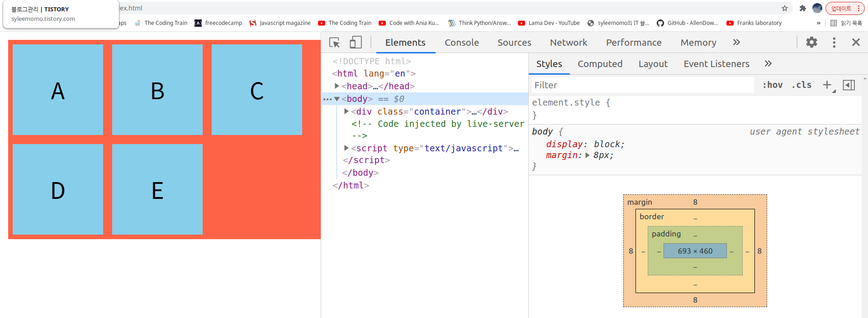
Task: Click the margin label in box model
Action: pyautogui.click(x=640, y=202)
